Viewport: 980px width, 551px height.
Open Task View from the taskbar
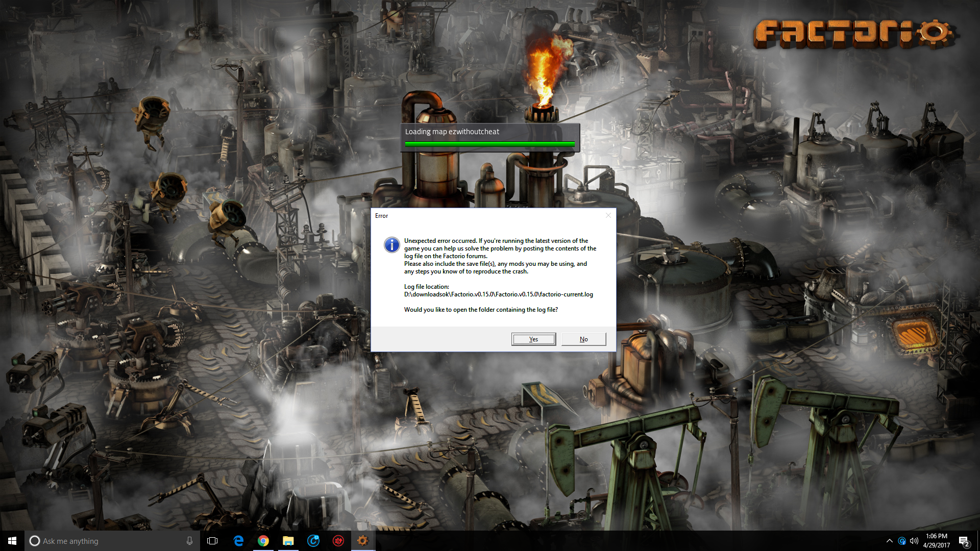[x=212, y=541]
